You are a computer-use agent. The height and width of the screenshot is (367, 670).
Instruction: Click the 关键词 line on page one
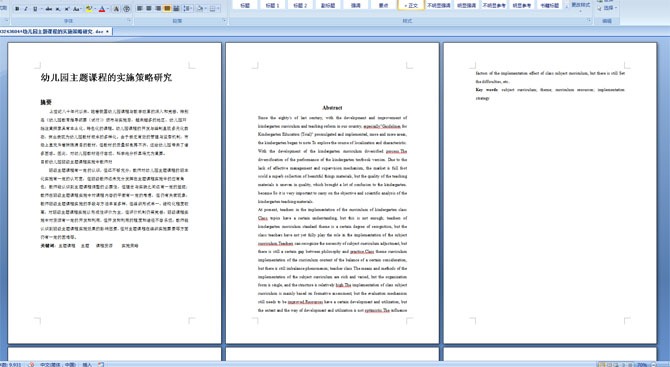89,246
